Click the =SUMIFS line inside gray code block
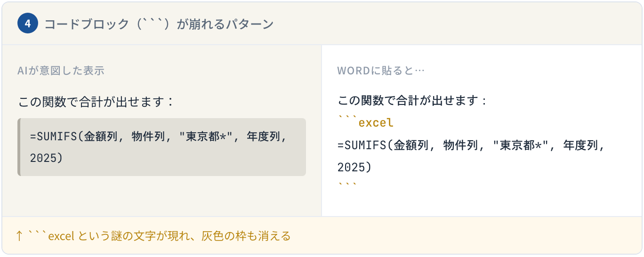 click(x=158, y=137)
